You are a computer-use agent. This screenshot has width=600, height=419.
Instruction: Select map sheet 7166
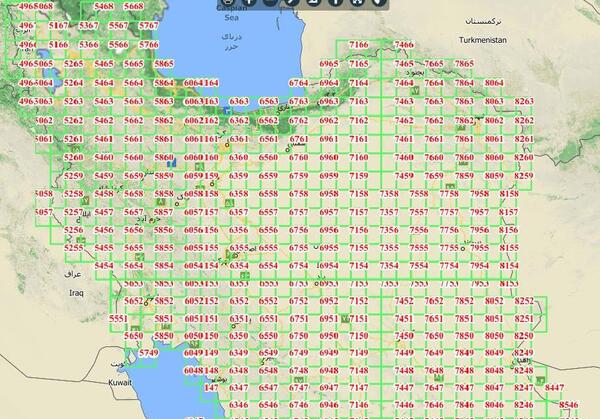coord(359,45)
